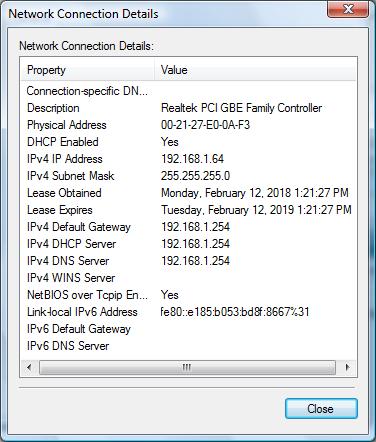Select the IPv4 Subnet Mask row
Viewport: 376px width, 442px height.
point(189,176)
